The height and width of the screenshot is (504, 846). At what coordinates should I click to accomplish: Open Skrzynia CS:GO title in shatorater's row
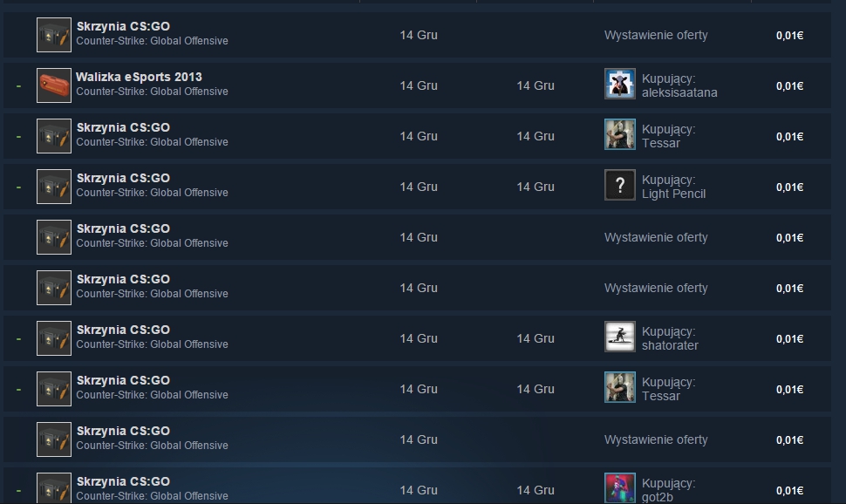(123, 330)
